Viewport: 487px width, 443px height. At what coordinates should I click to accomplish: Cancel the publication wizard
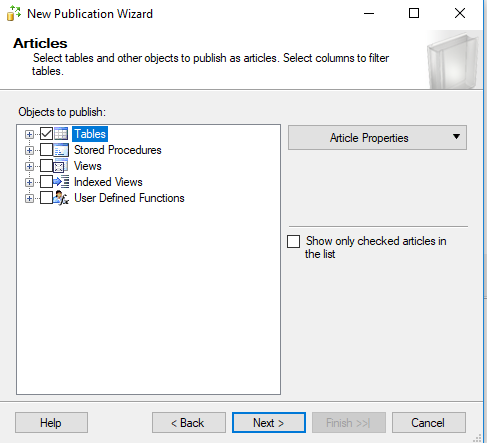[x=429, y=423]
